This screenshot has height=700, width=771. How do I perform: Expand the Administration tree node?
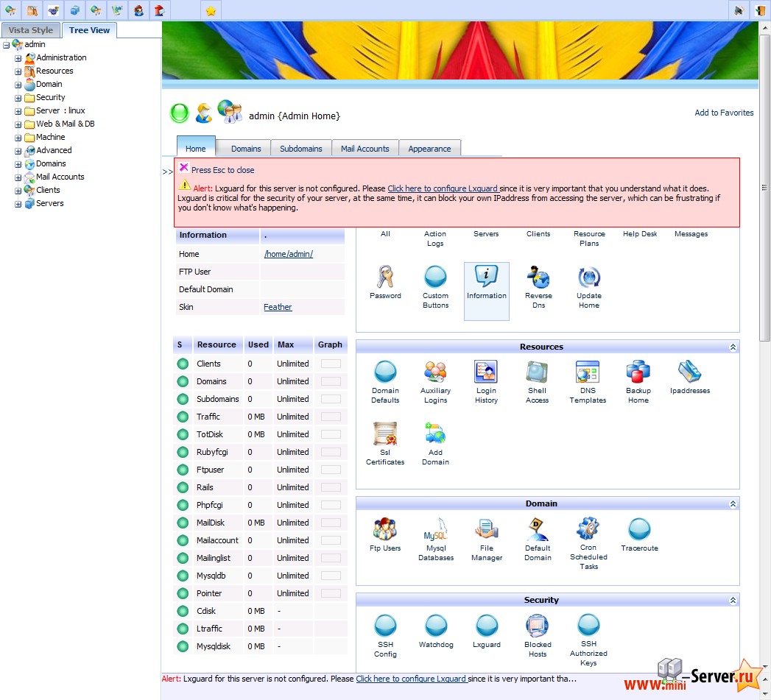pos(18,58)
